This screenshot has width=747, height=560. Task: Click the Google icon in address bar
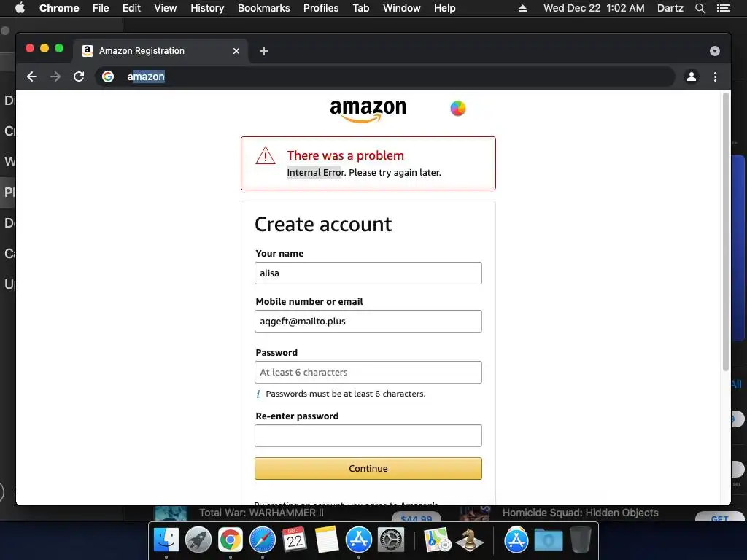[108, 77]
